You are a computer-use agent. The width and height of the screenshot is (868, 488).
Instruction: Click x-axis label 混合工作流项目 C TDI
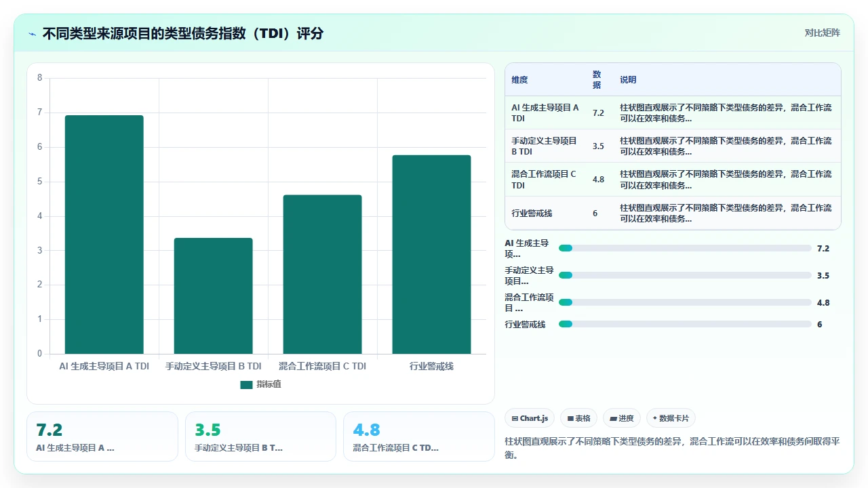tap(322, 366)
